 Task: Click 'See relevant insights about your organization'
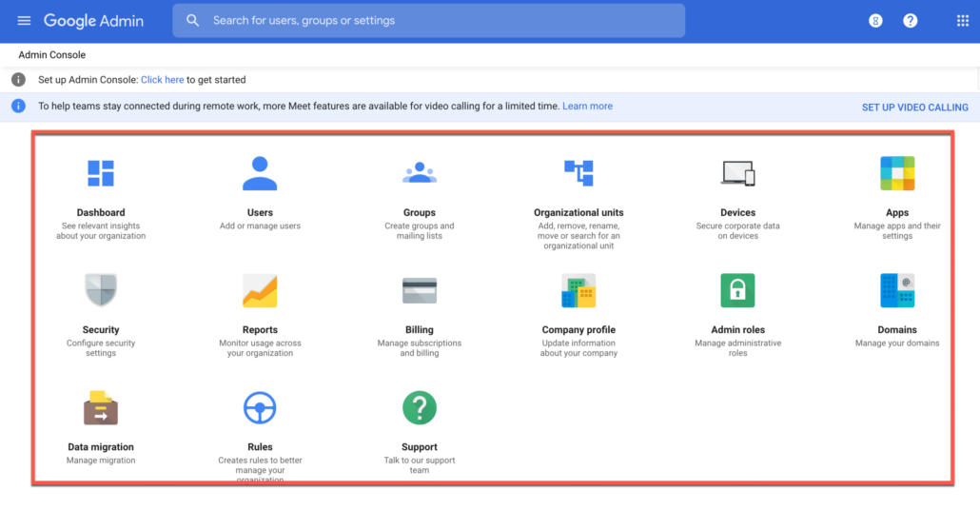[x=101, y=231]
